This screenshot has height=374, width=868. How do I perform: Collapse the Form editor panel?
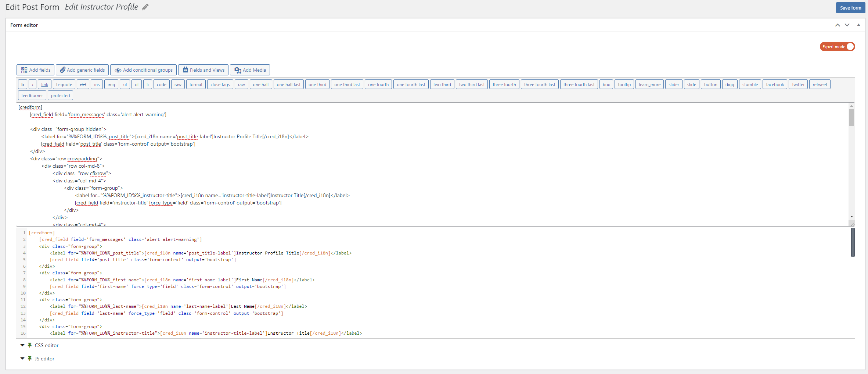click(x=858, y=25)
